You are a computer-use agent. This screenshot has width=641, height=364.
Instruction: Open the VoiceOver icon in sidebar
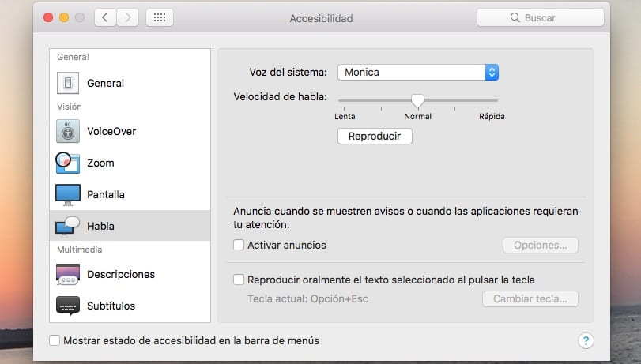click(x=68, y=131)
